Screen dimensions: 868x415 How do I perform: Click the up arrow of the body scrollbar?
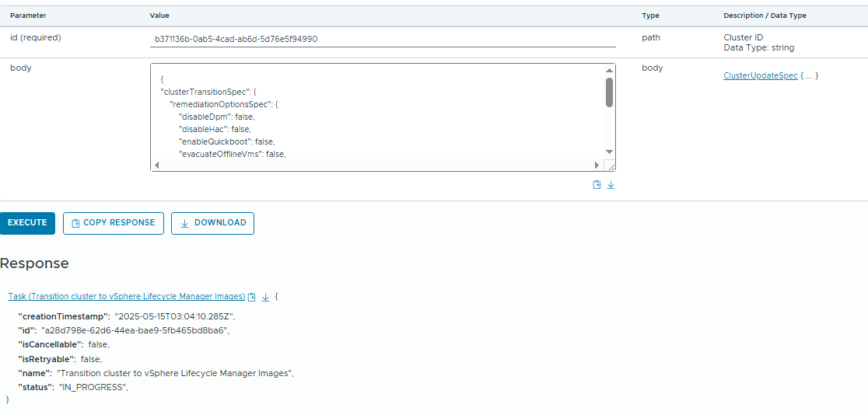tap(609, 71)
